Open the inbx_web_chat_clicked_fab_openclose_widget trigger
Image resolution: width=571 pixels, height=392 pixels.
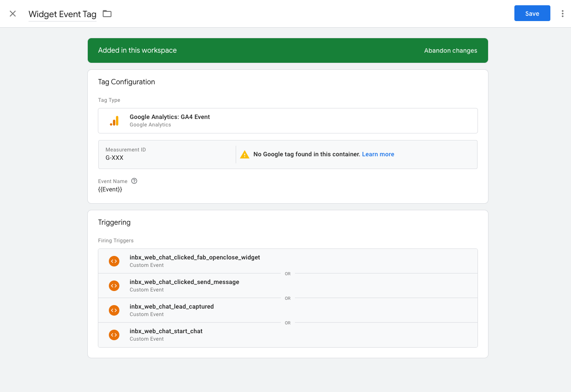tap(288, 261)
